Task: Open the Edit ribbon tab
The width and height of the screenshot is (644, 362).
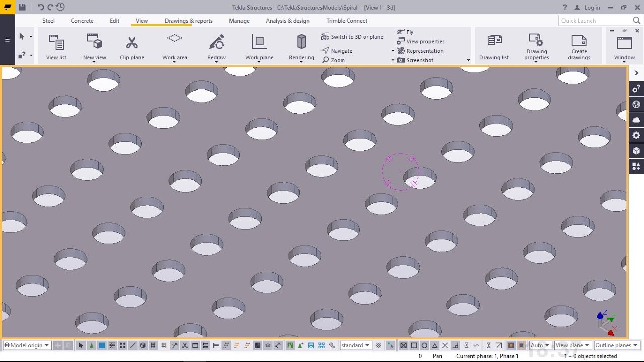Action: tap(115, 21)
